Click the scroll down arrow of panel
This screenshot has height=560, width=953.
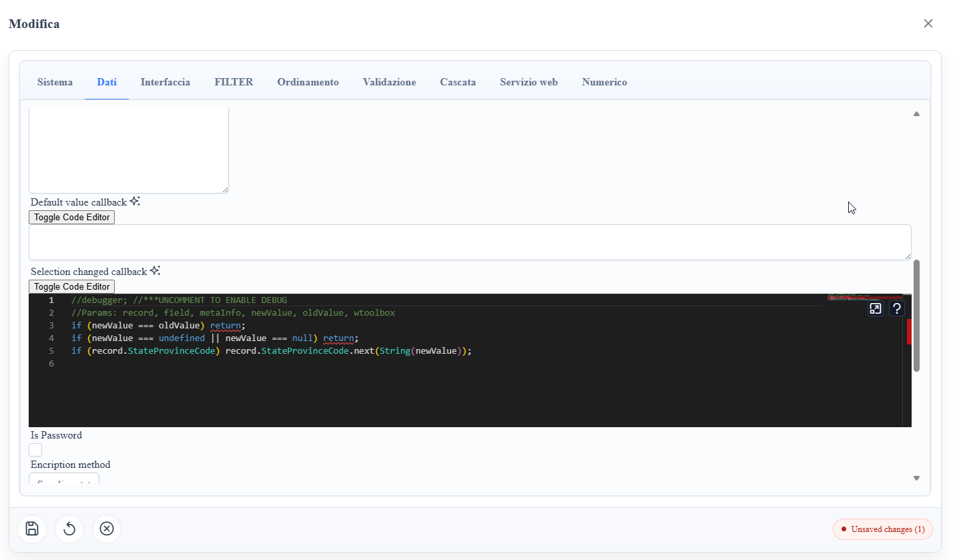(x=916, y=478)
